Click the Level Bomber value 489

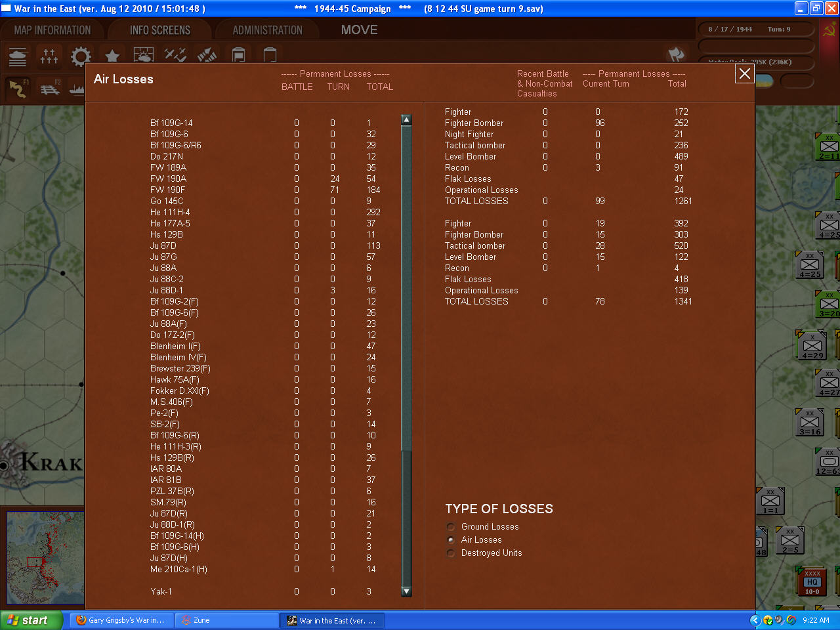[681, 156]
